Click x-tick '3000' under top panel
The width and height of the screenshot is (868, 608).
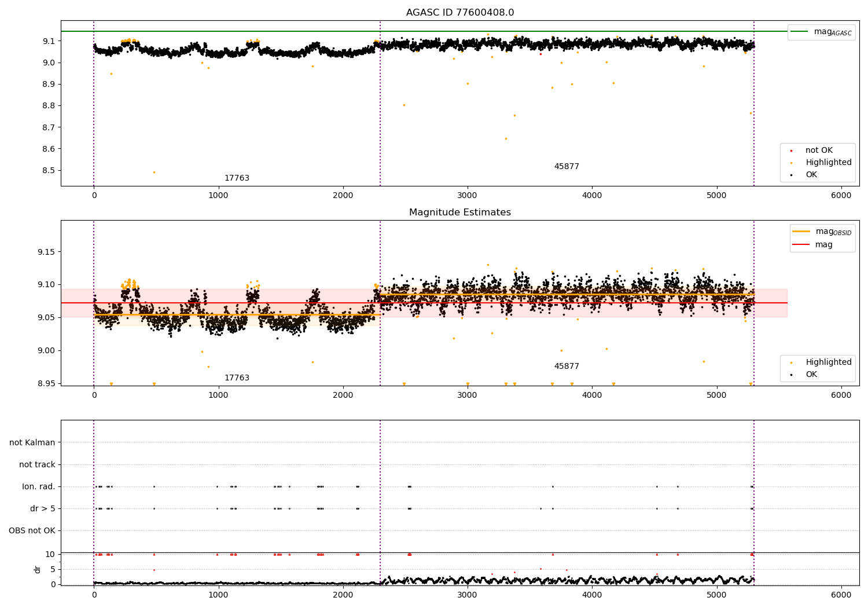click(468, 196)
